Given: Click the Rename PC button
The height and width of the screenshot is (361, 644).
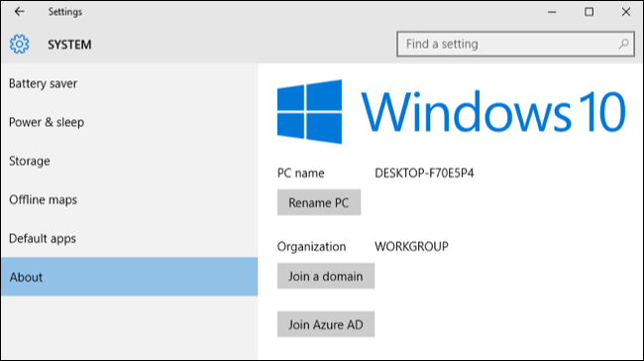Looking at the screenshot, I should click(x=319, y=202).
